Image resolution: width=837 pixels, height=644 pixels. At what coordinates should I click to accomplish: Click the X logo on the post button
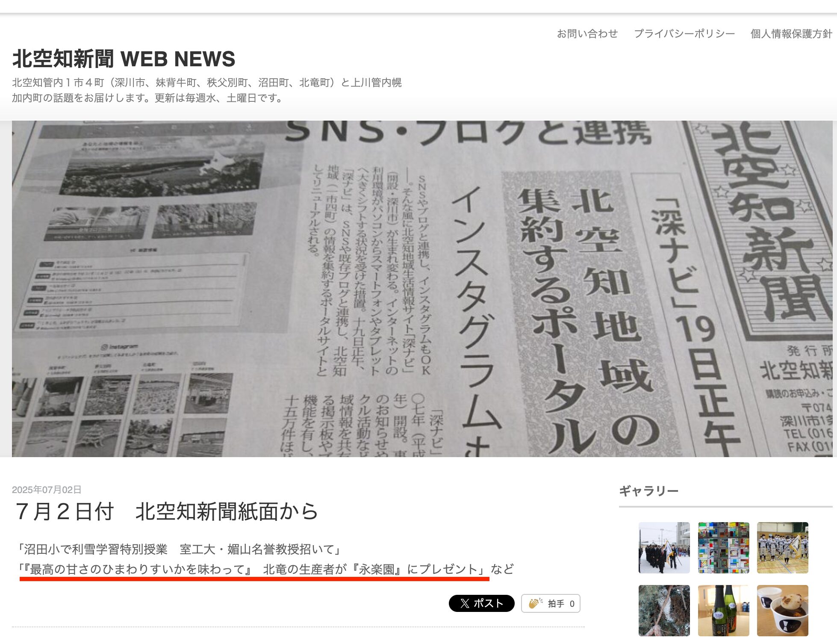point(465,603)
